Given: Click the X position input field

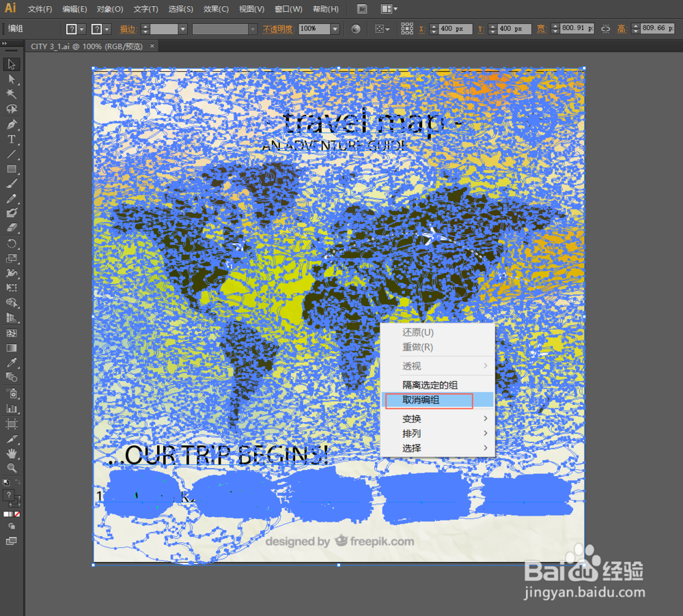Looking at the screenshot, I should point(455,29).
